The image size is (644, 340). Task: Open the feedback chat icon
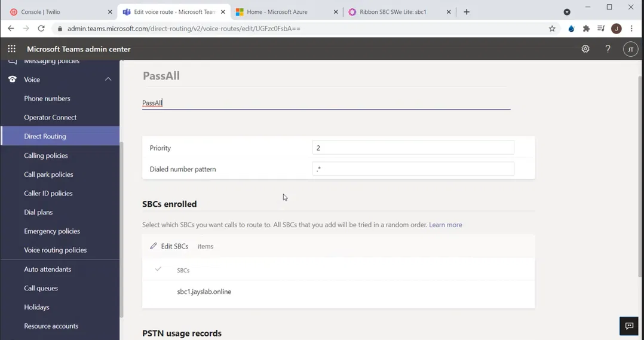[x=629, y=326]
